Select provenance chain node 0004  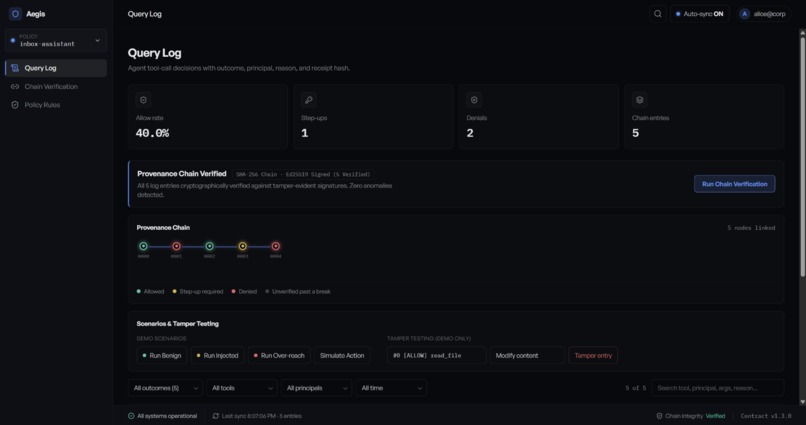(276, 246)
